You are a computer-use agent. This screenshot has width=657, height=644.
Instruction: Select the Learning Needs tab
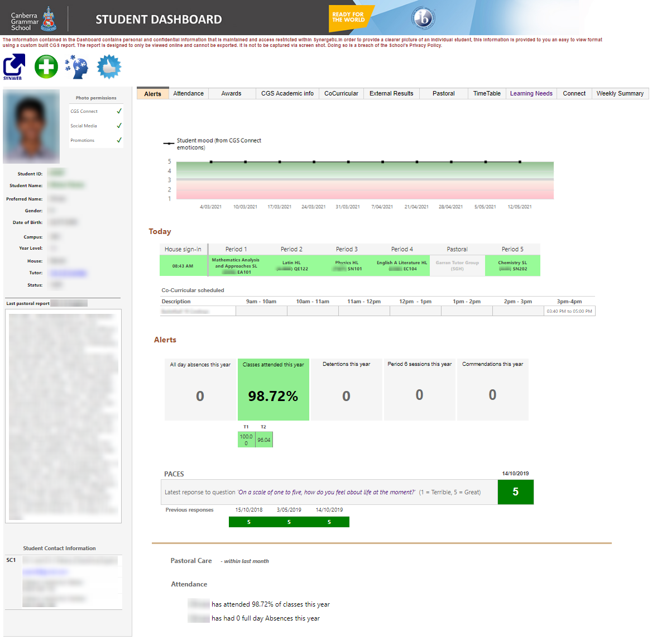click(531, 94)
